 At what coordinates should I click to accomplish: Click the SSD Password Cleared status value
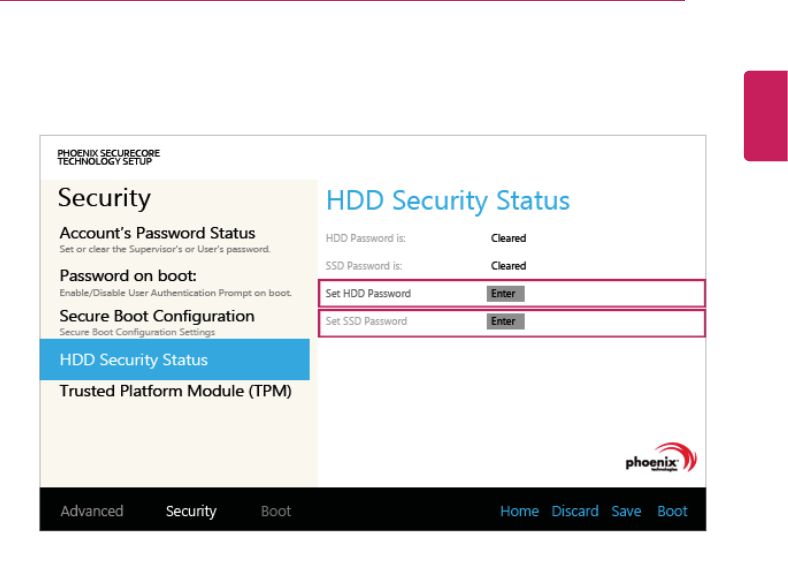pyautogui.click(x=508, y=266)
